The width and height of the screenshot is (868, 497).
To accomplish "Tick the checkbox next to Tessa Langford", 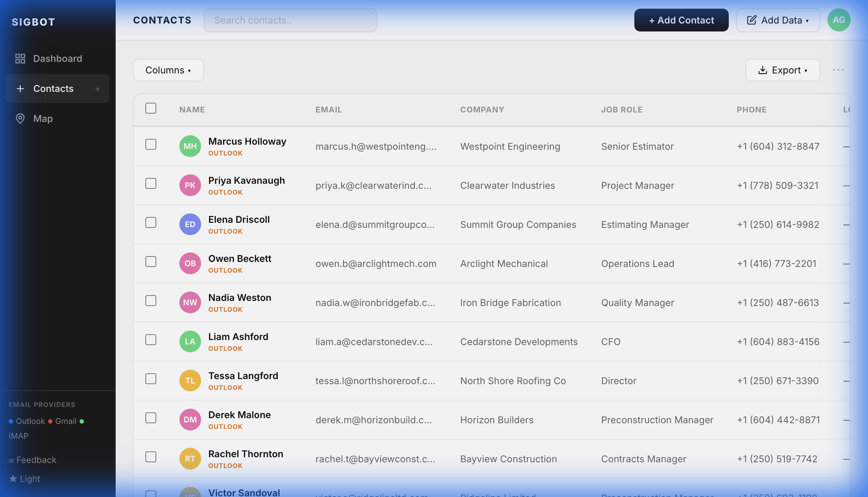I will click(x=151, y=379).
